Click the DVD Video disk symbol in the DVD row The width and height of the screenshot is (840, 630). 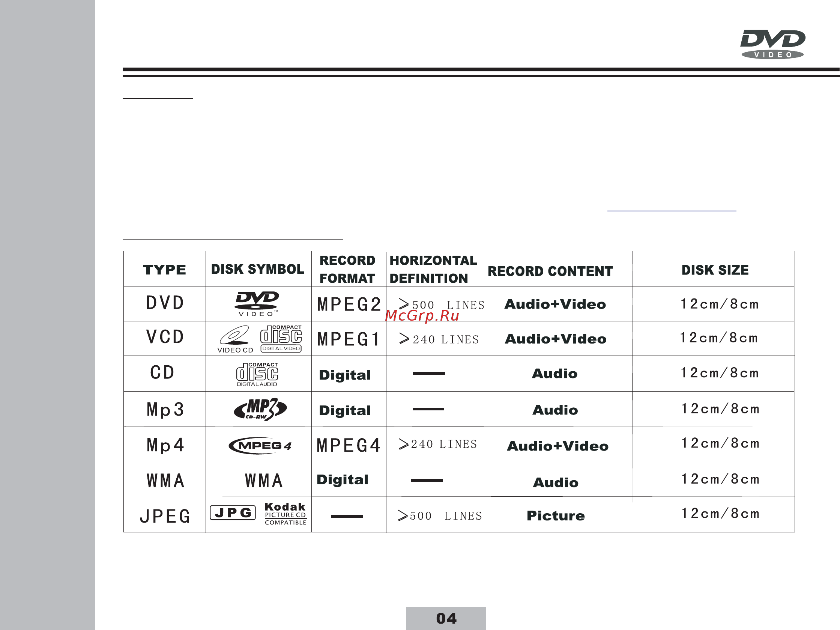[257, 304]
